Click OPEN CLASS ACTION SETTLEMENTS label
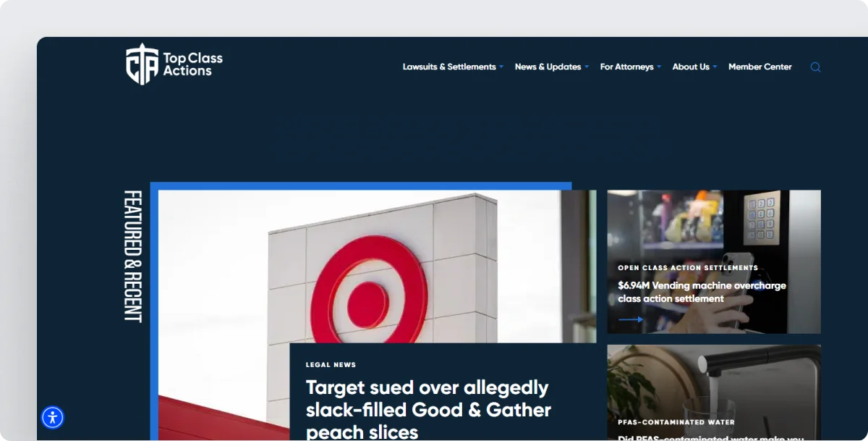The width and height of the screenshot is (868, 441). [x=688, y=268]
